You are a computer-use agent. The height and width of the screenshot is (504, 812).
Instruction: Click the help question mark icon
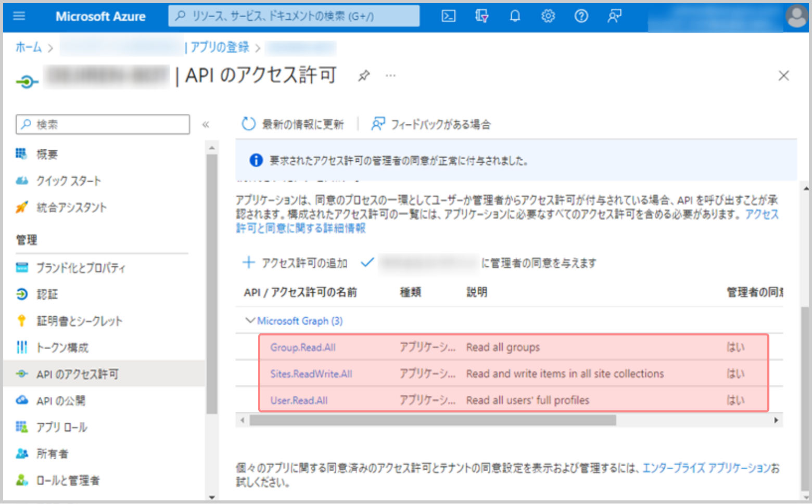pos(581,16)
